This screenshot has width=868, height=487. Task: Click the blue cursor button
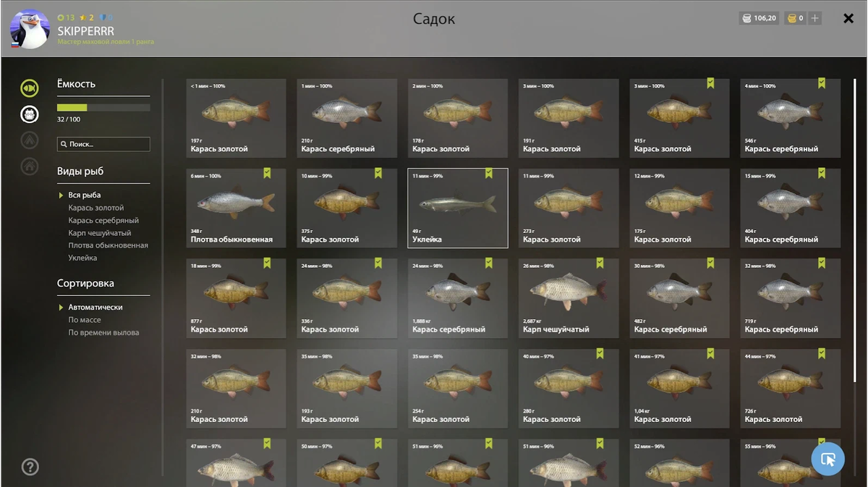(827, 459)
